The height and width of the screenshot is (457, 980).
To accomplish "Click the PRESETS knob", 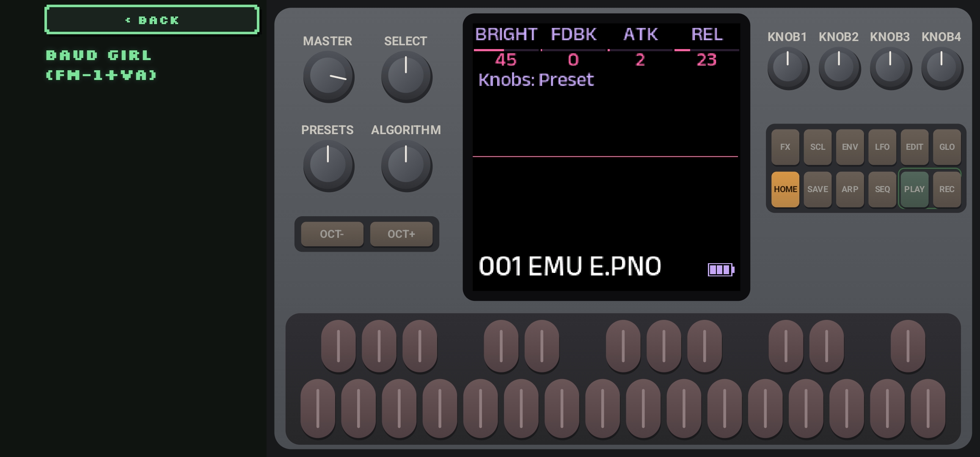I will click(x=328, y=165).
